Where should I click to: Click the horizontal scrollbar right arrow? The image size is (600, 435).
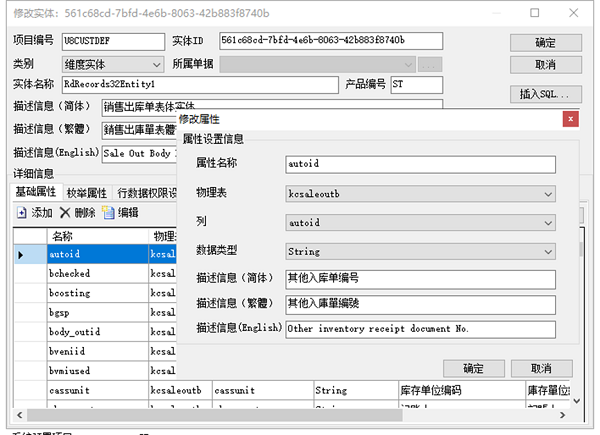(x=562, y=415)
